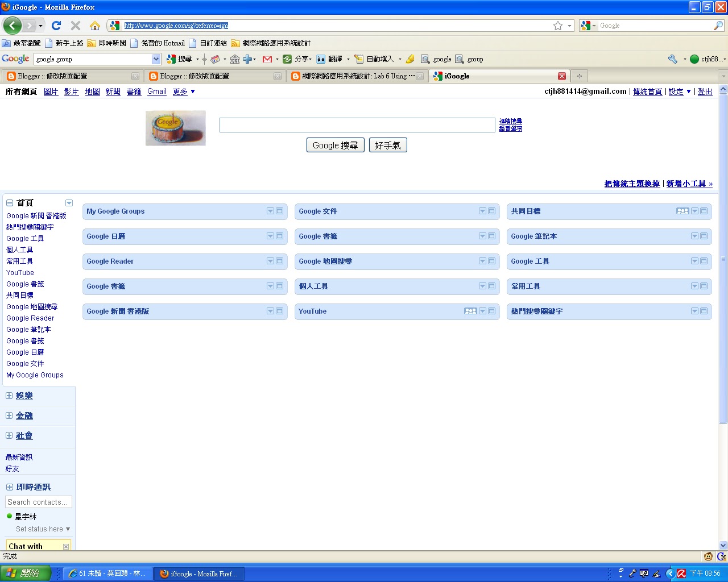Collapse the 首頁 section in sidebar
Screen dimensions: 728x582
[10, 203]
